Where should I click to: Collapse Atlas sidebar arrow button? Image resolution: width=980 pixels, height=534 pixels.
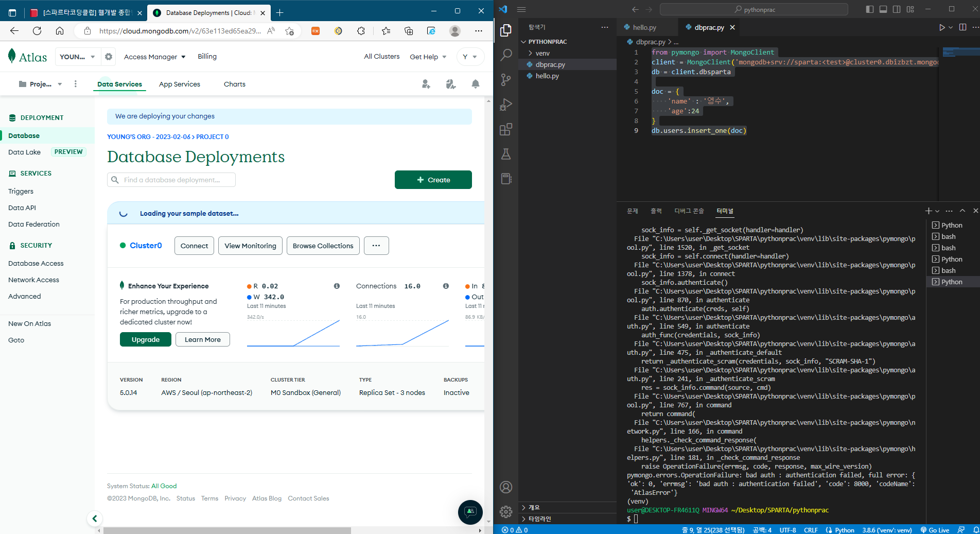click(x=95, y=519)
